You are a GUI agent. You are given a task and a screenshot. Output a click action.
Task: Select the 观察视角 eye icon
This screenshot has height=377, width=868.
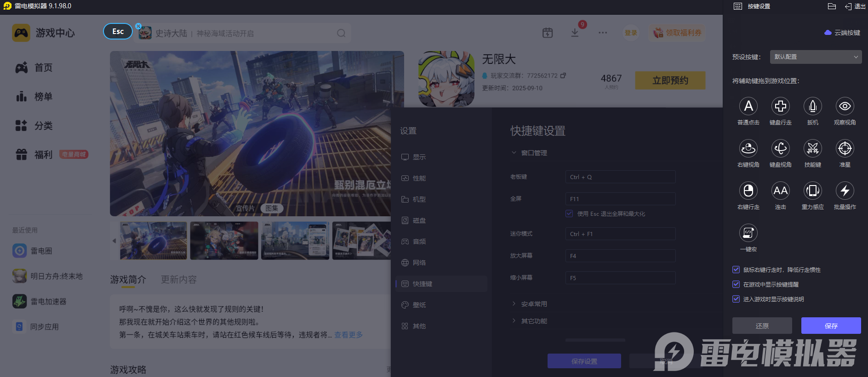[845, 106]
